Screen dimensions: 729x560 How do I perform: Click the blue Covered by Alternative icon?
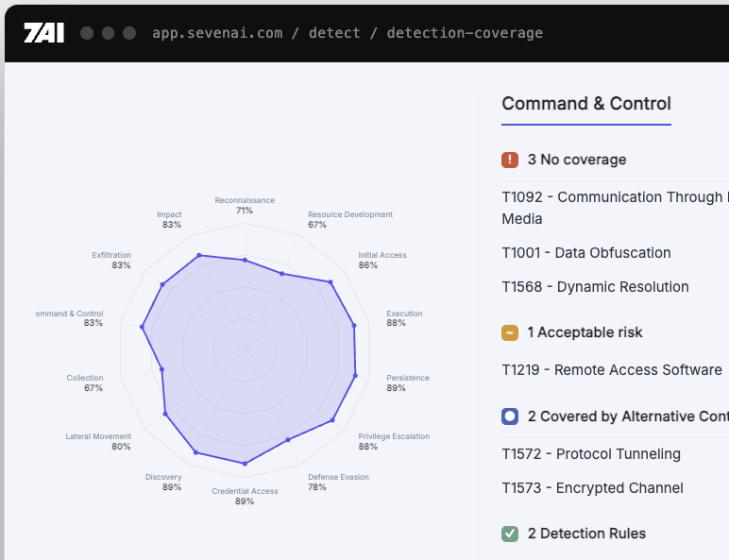[x=510, y=416]
